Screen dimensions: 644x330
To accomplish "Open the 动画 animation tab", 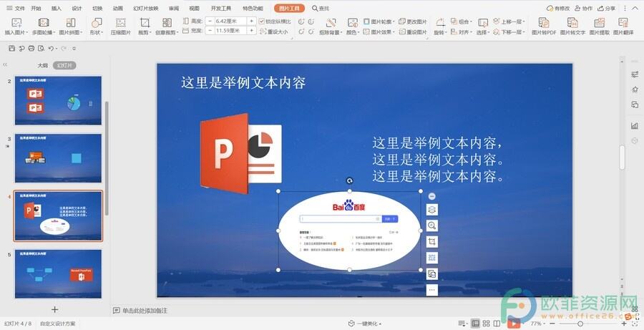I will pos(118,8).
